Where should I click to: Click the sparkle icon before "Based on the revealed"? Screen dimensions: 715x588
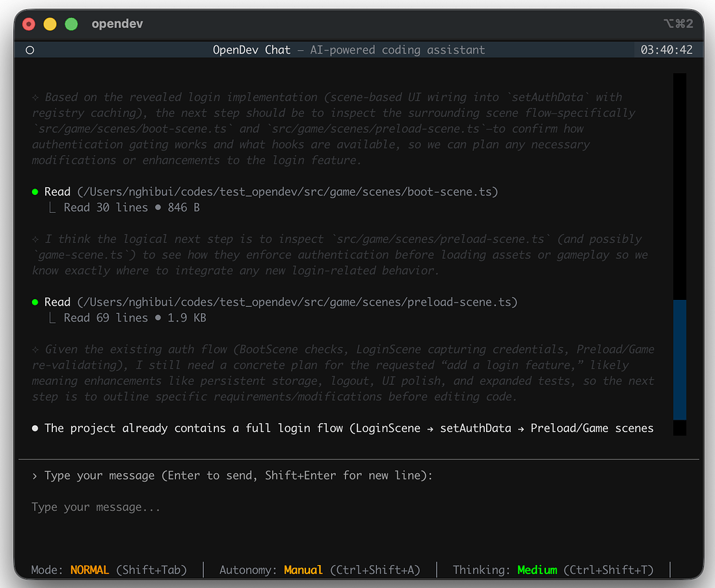tap(35, 97)
